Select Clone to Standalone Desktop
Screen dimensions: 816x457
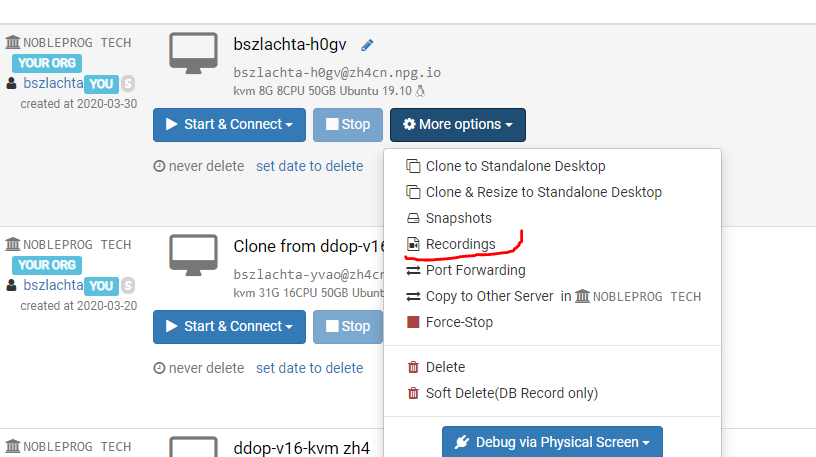coord(515,166)
